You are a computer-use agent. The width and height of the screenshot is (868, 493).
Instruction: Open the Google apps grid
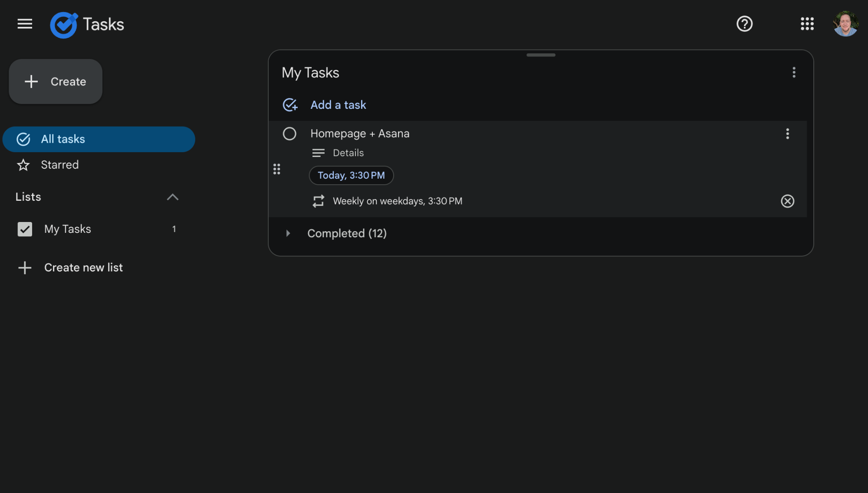tap(807, 24)
